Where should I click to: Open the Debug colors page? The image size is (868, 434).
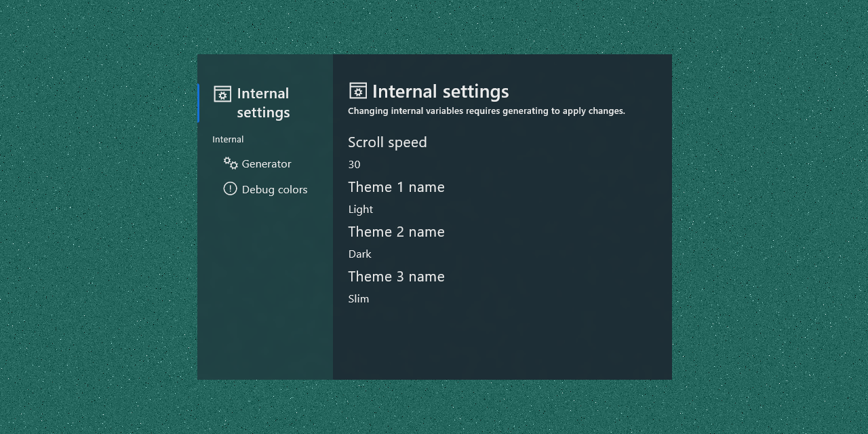pyautogui.click(x=265, y=189)
